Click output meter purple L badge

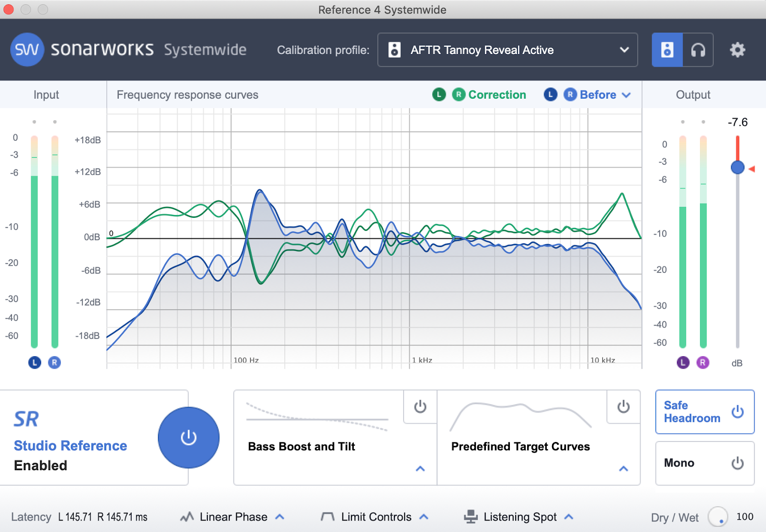pos(683,362)
